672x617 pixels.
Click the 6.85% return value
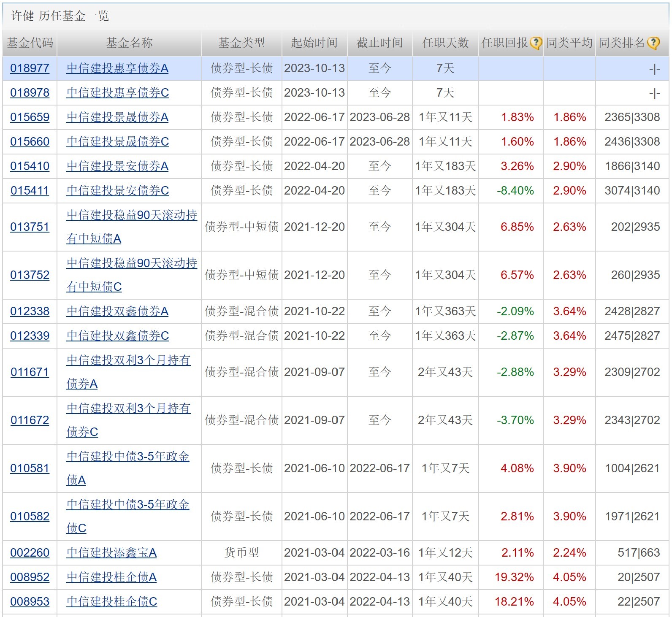(517, 227)
